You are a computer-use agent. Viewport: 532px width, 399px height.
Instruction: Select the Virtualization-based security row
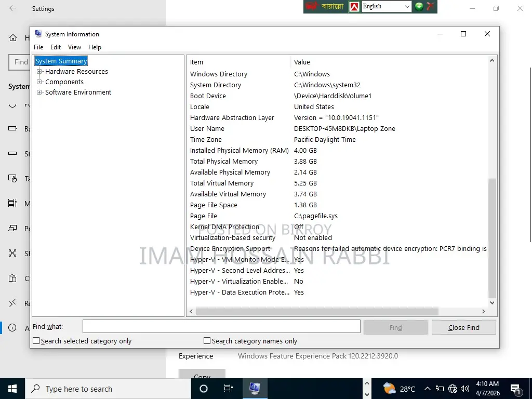[x=337, y=237]
